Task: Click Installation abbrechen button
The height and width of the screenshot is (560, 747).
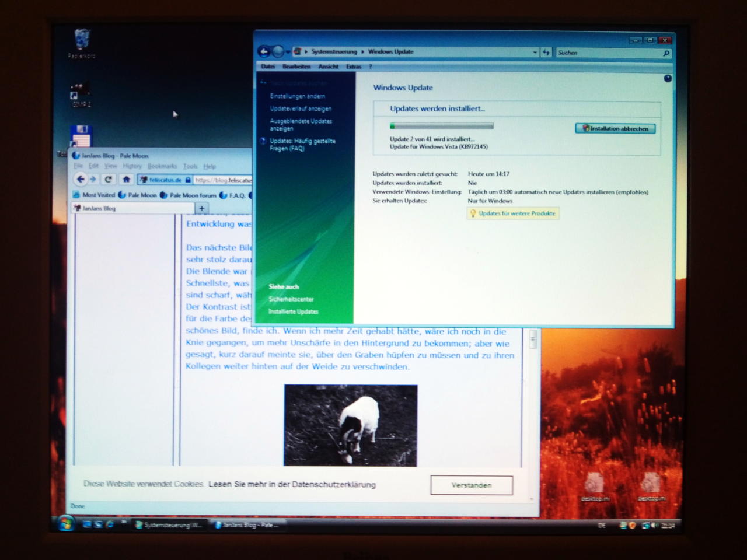Action: tap(615, 129)
